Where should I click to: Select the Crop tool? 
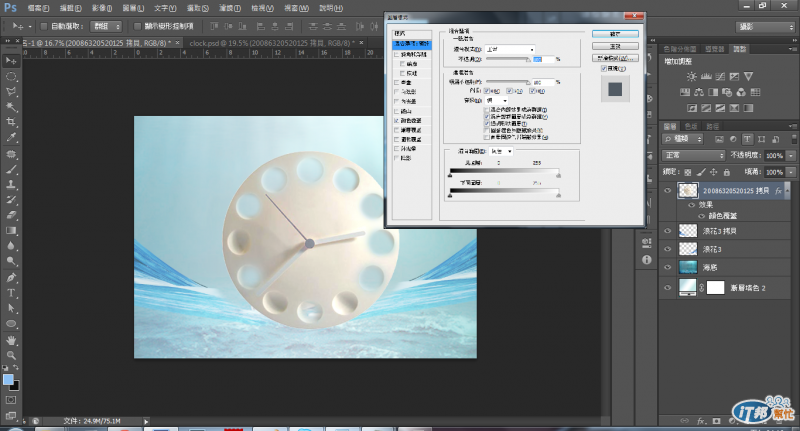[x=11, y=122]
